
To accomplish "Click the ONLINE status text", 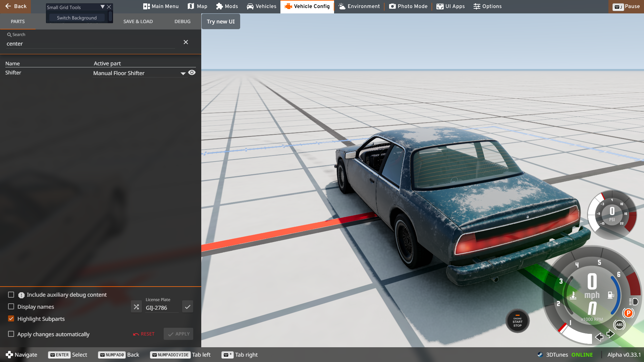I will pos(582,355).
